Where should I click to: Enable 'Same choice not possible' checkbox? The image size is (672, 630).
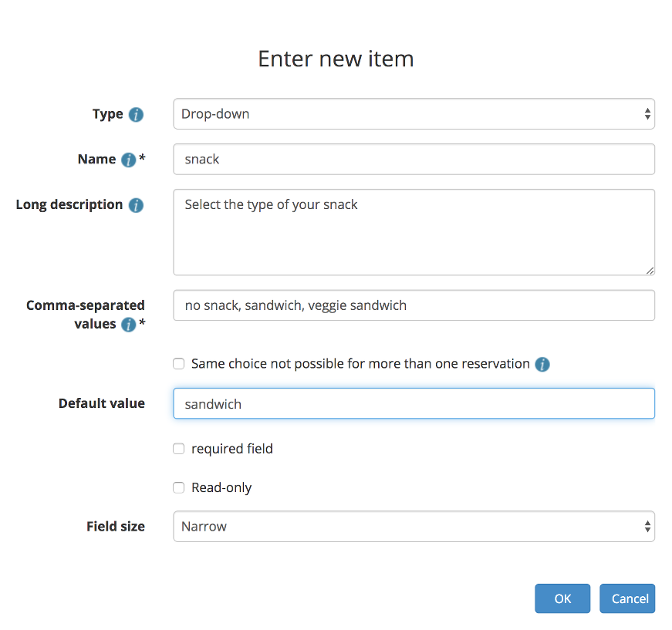click(179, 364)
